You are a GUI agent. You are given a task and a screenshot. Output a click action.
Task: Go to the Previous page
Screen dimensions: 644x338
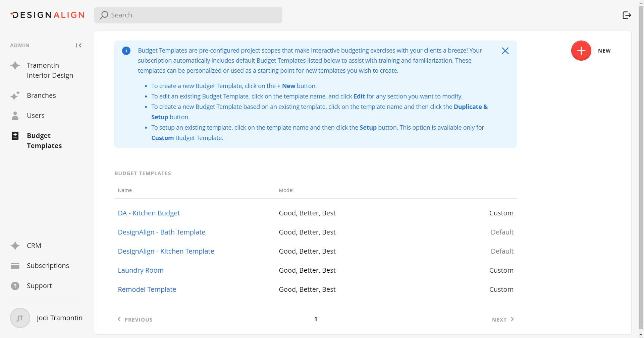pos(135,320)
